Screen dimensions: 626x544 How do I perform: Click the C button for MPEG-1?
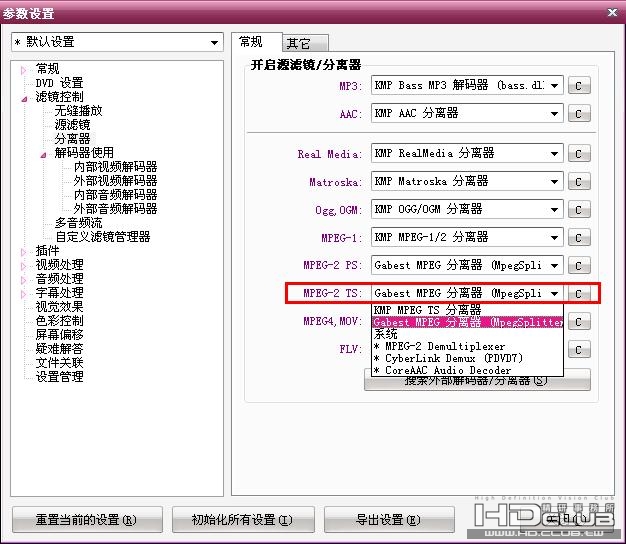coord(579,237)
